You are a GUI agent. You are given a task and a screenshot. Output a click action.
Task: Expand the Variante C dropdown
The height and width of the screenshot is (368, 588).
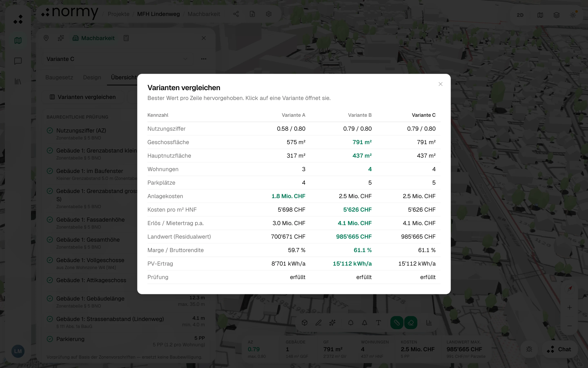(118, 59)
